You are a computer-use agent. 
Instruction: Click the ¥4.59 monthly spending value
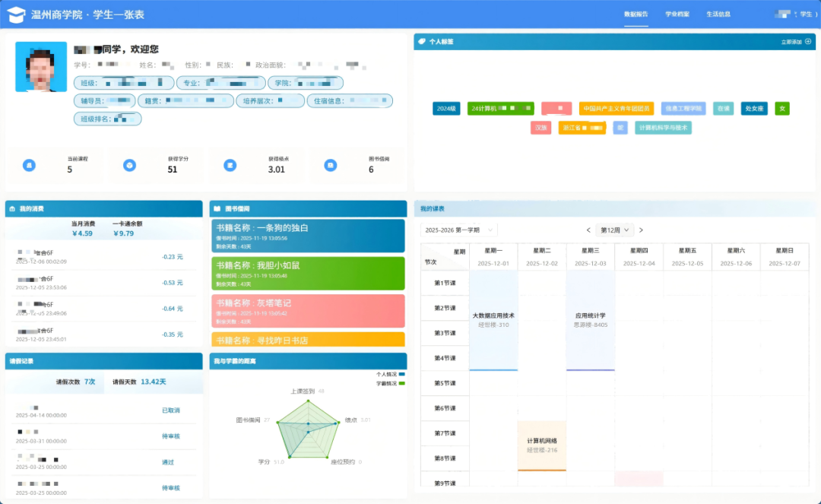point(82,233)
